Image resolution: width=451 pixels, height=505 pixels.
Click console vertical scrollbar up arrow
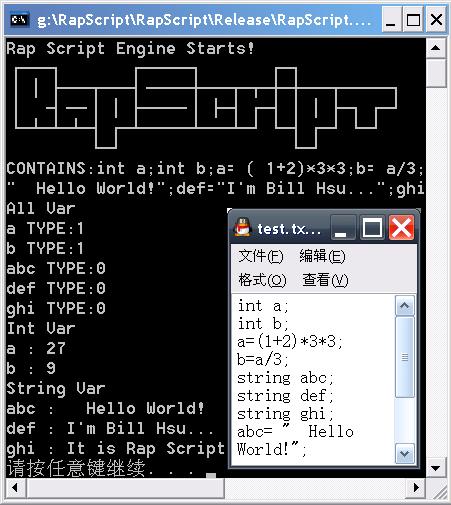coord(436,48)
